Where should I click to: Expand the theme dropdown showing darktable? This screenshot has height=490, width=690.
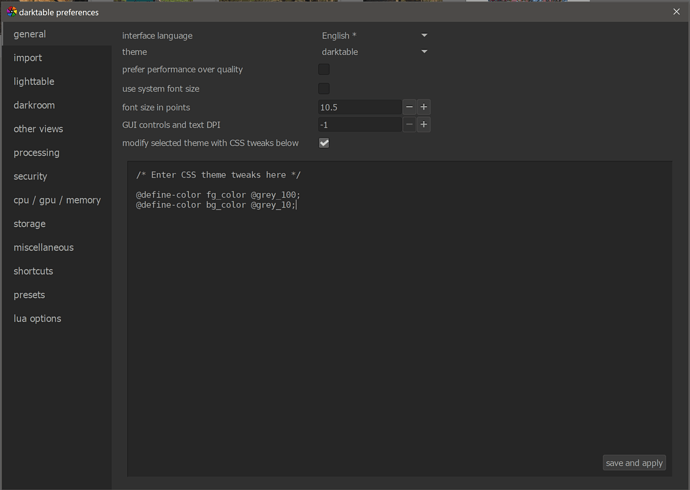[x=374, y=52]
